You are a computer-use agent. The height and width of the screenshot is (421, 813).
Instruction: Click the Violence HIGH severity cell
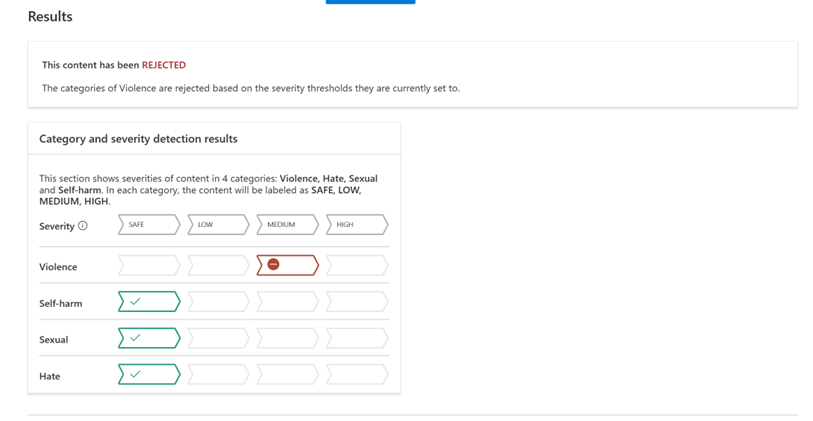(357, 265)
